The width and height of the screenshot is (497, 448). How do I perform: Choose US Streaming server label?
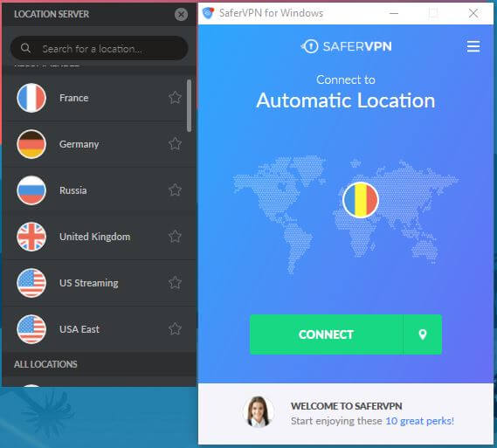coord(89,283)
